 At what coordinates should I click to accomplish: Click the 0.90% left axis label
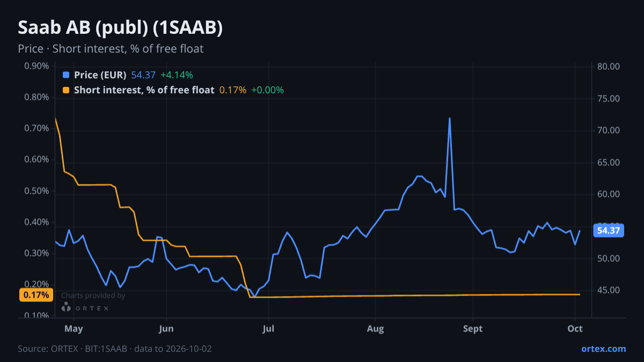tap(36, 67)
